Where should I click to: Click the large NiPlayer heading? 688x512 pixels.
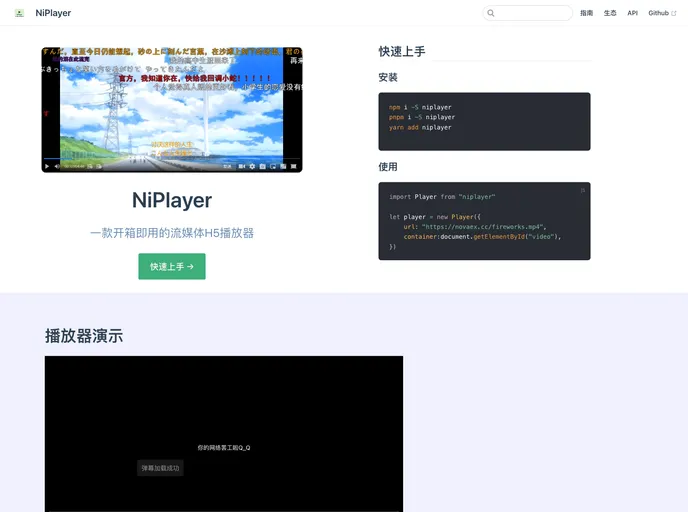coord(172,201)
